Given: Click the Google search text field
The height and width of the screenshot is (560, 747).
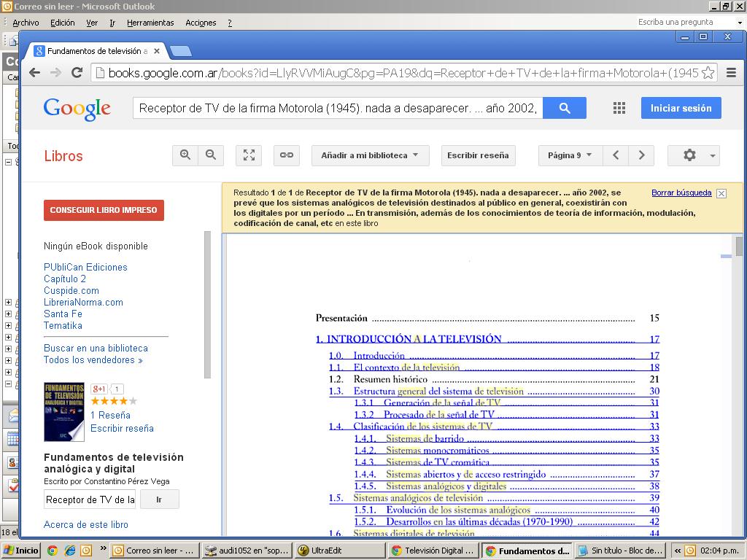Looking at the screenshot, I should [x=338, y=108].
